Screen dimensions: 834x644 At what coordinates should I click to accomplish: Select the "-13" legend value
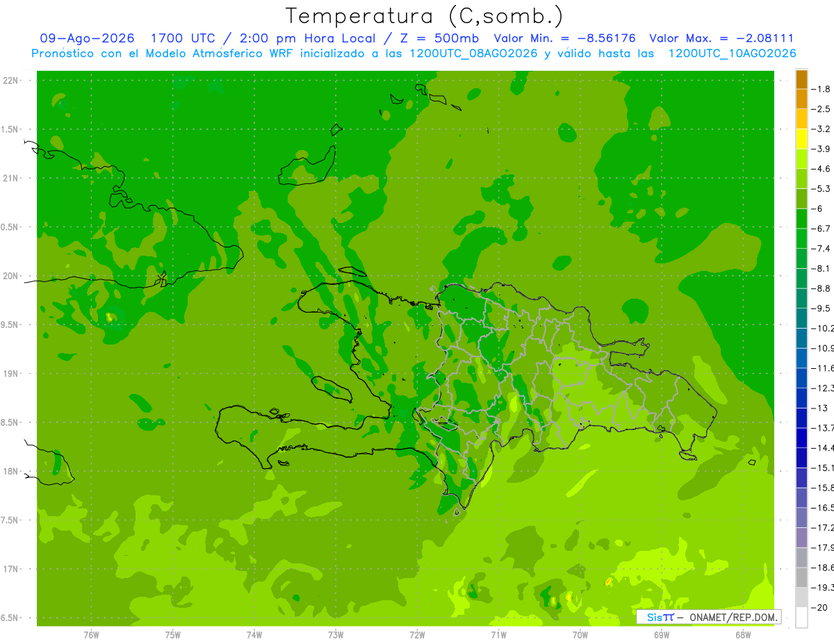point(819,408)
